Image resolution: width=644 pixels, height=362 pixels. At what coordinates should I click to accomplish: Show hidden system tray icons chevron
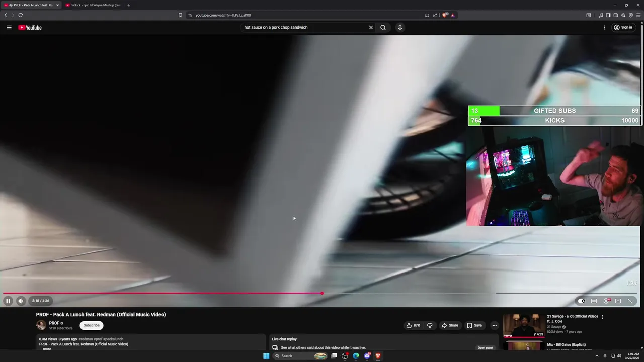pos(597,356)
